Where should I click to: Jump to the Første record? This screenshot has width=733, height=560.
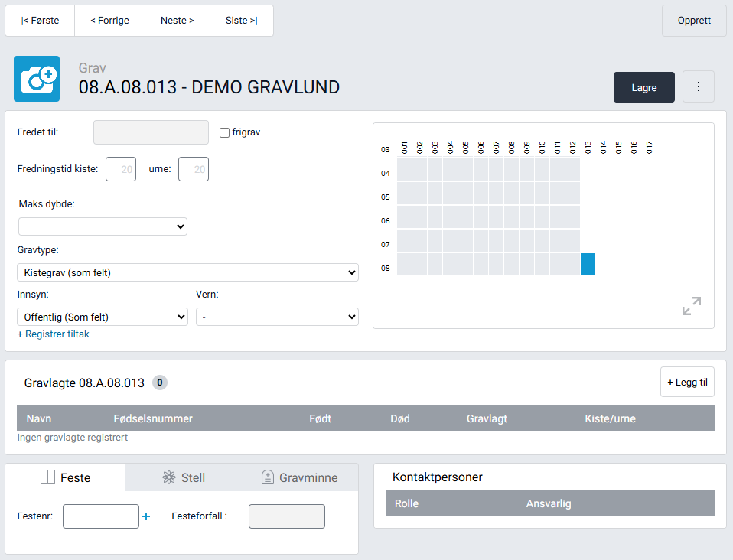tap(40, 21)
